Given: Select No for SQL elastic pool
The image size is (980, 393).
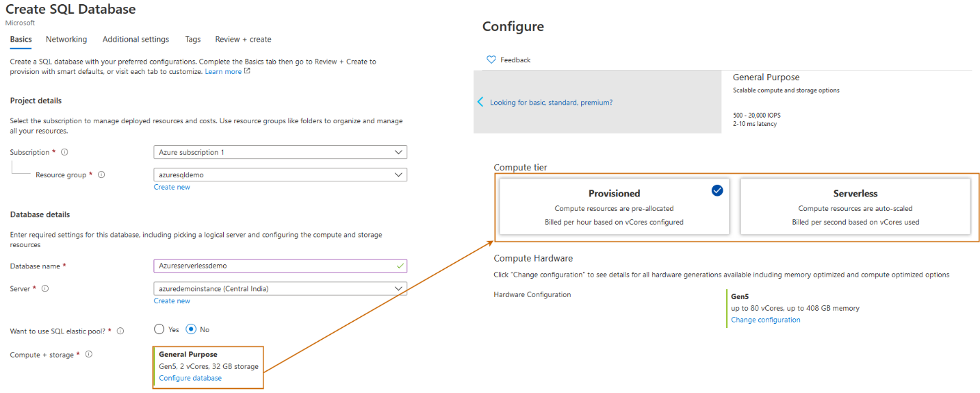Looking at the screenshot, I should (x=191, y=329).
